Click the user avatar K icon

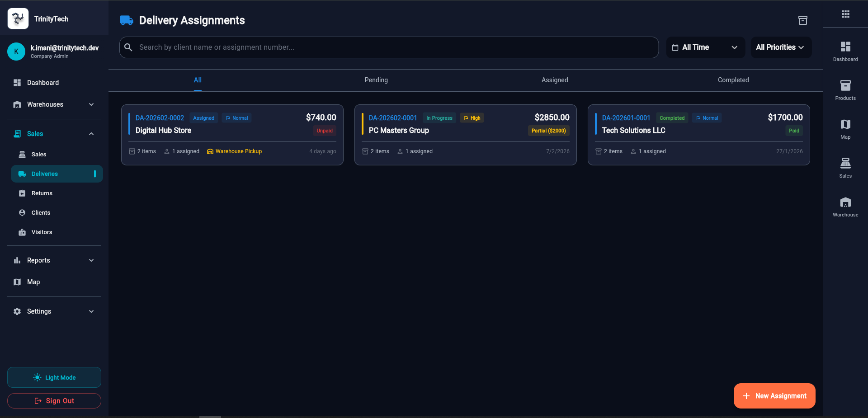point(16,52)
